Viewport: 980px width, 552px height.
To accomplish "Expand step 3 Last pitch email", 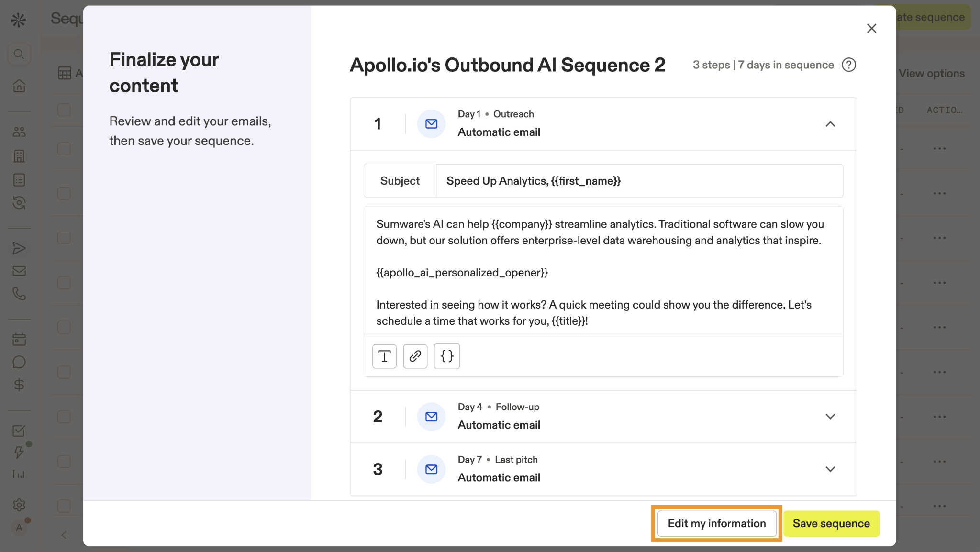I will click(830, 469).
